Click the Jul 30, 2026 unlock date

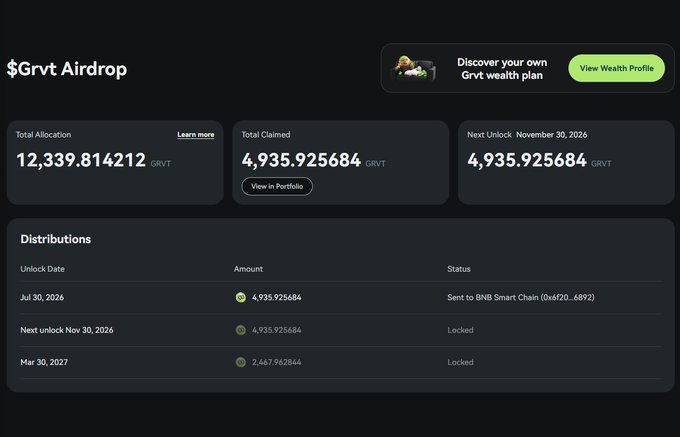click(x=42, y=297)
